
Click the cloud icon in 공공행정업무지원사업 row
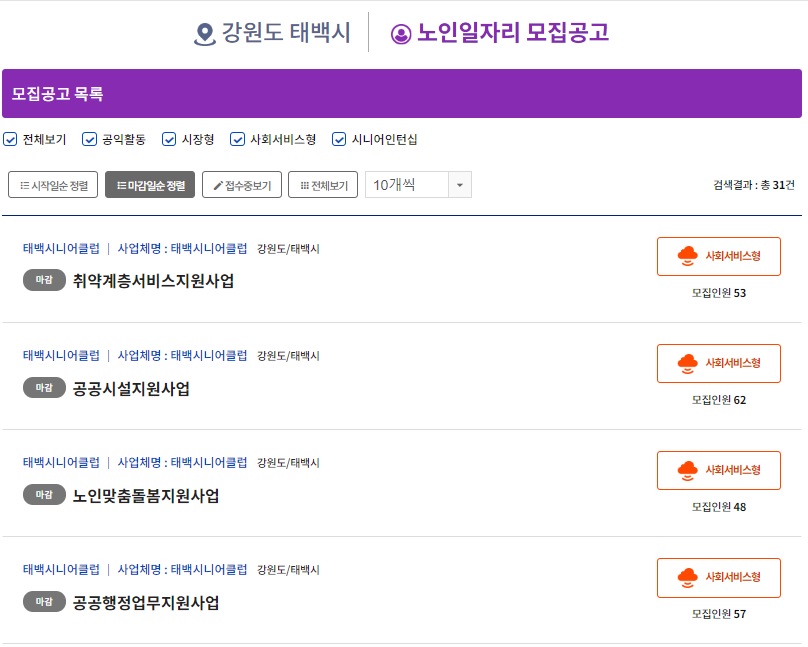(x=687, y=577)
